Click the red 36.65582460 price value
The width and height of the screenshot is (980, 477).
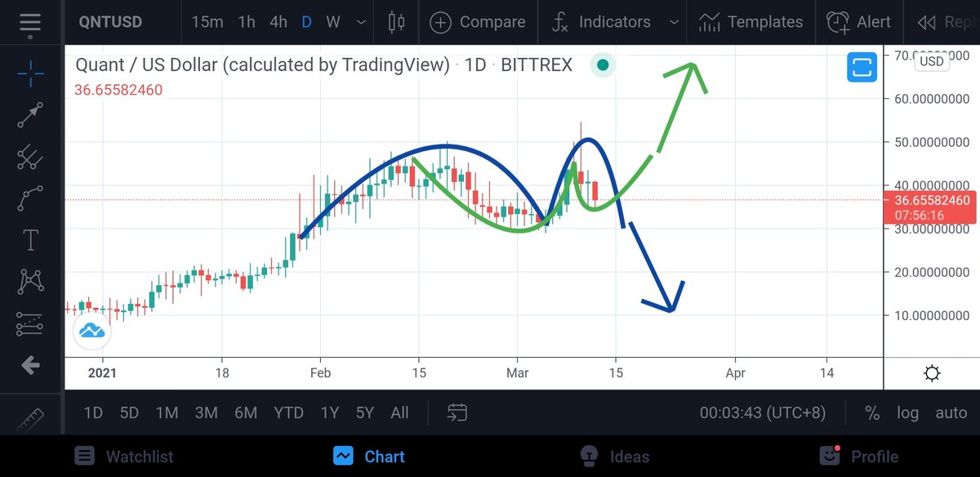tap(118, 90)
